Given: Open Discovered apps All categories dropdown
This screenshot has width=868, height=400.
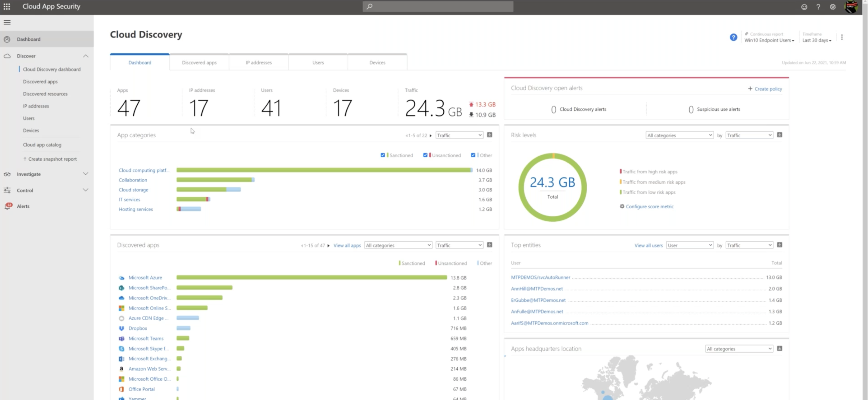Looking at the screenshot, I should coord(398,245).
